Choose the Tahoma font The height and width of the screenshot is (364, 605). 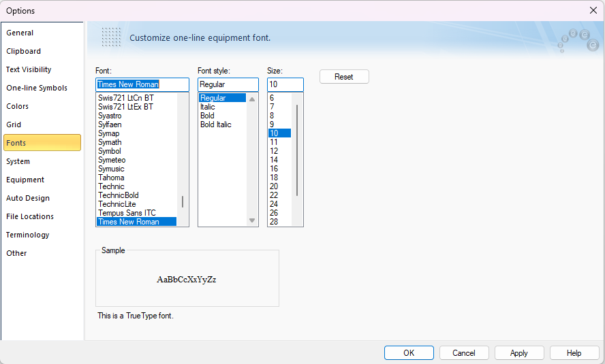coord(136,178)
